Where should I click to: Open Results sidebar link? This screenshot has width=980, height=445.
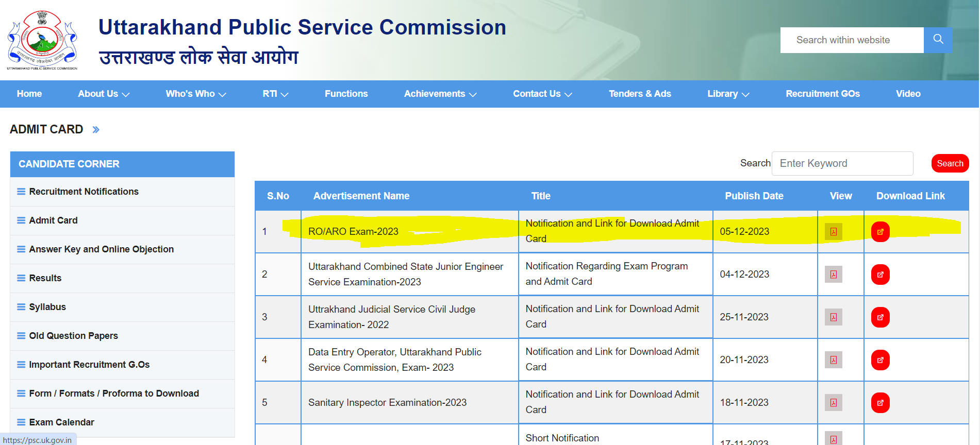coord(45,278)
